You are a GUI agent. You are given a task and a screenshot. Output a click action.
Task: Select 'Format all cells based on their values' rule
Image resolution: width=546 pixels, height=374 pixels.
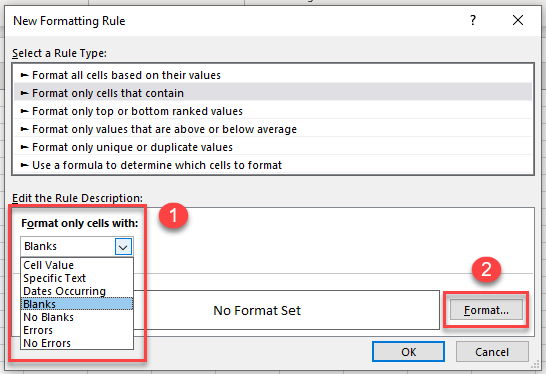tap(273, 75)
